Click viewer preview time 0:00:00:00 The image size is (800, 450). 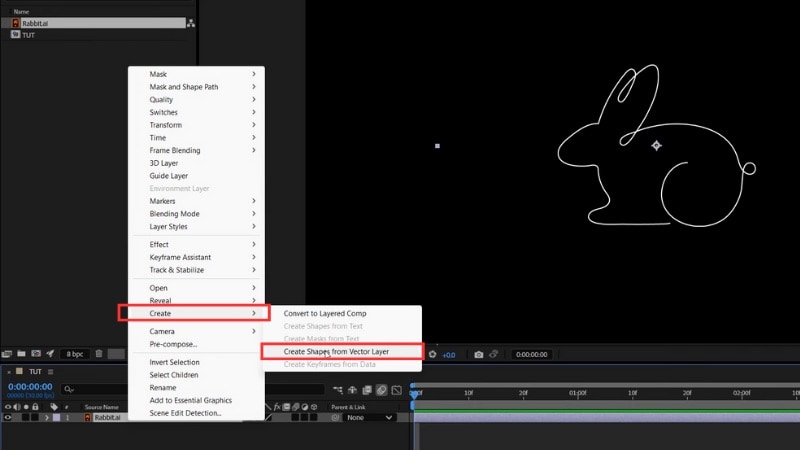532,355
